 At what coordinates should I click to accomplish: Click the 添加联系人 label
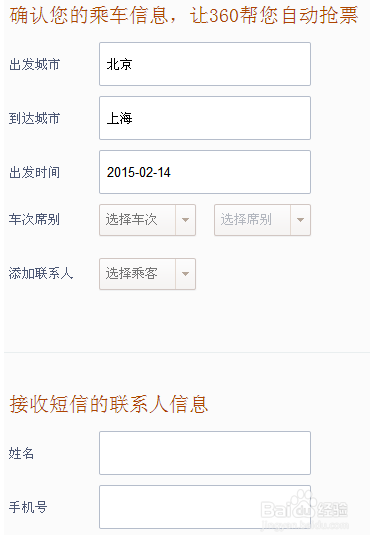(41, 273)
